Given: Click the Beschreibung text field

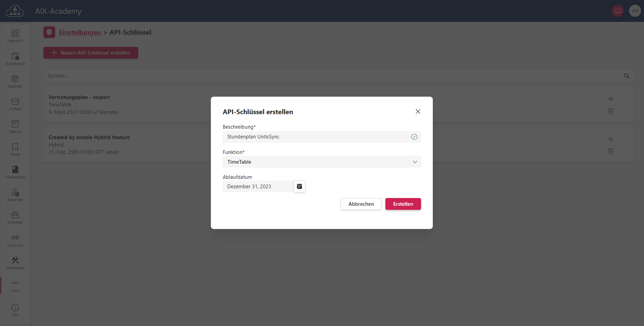Looking at the screenshot, I should pyautogui.click(x=316, y=137).
